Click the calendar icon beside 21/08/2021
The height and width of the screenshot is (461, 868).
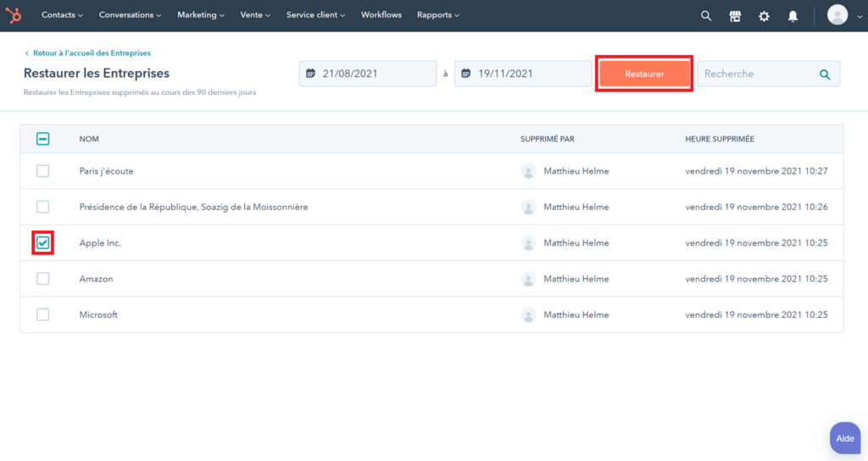coord(310,74)
